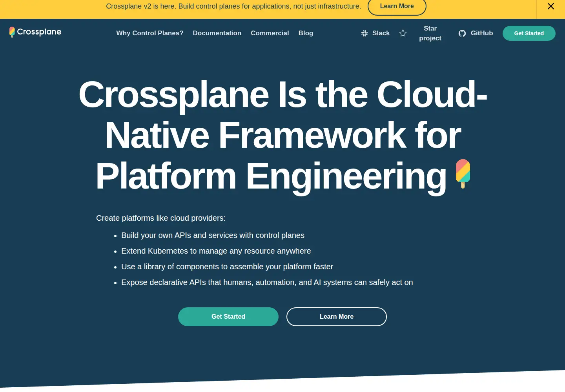Click the Slack icon in the navbar
This screenshot has width=565, height=392.
pyautogui.click(x=365, y=33)
